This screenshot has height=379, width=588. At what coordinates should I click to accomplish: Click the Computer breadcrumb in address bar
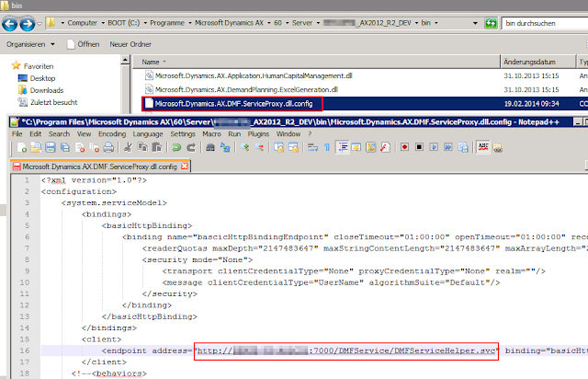82,23
